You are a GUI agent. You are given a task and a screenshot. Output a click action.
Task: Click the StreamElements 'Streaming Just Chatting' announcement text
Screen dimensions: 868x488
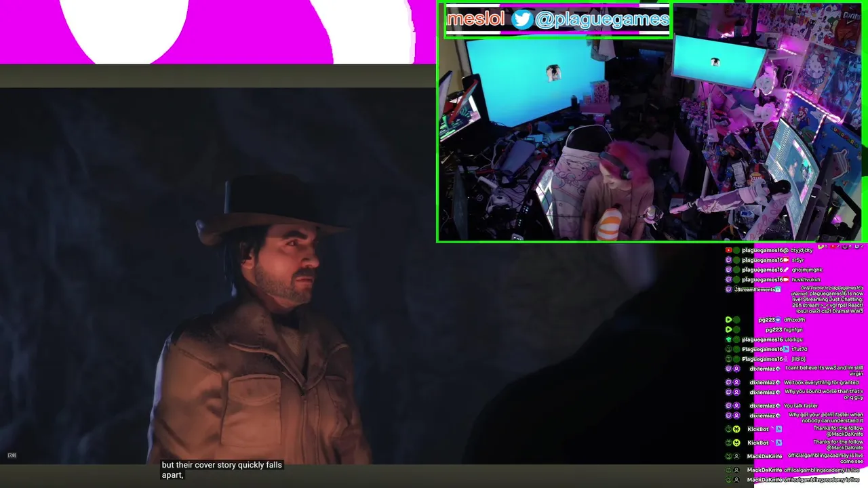click(827, 300)
